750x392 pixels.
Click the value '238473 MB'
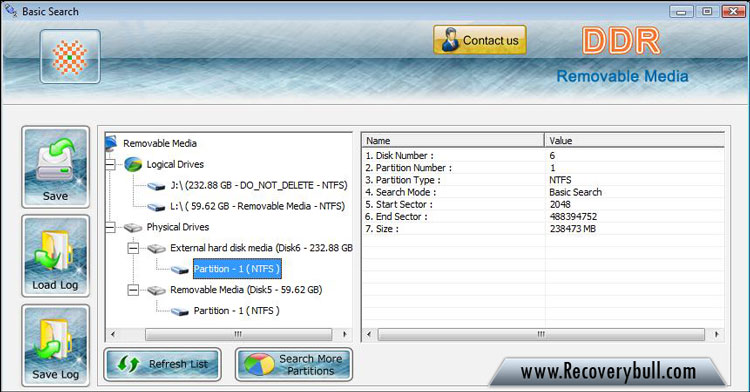click(x=573, y=229)
